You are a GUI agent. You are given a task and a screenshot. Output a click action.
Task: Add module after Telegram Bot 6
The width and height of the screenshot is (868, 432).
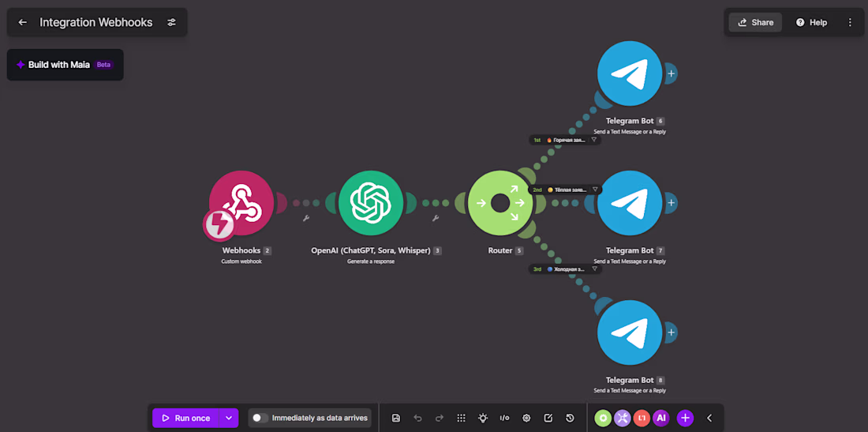(671, 73)
